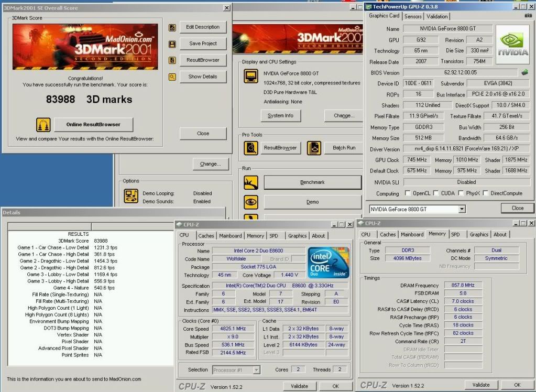Click the NVIDIA logo in GPU-Z

click(512, 45)
